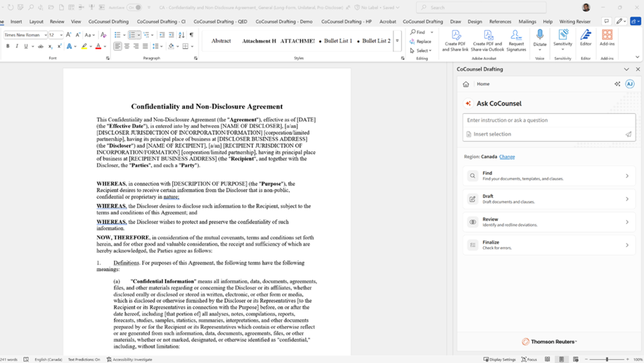Clear all formatting icon
644x363 pixels.
(103, 35)
